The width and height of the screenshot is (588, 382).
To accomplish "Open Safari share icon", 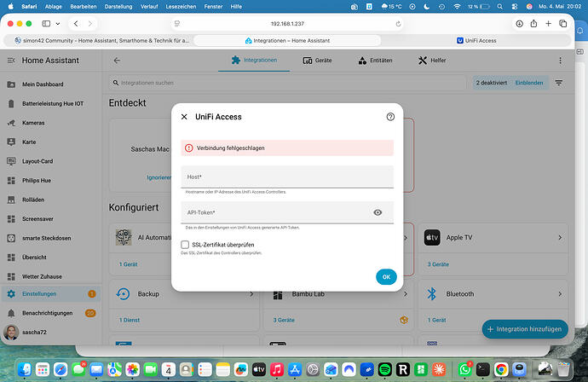I will pyautogui.click(x=533, y=24).
